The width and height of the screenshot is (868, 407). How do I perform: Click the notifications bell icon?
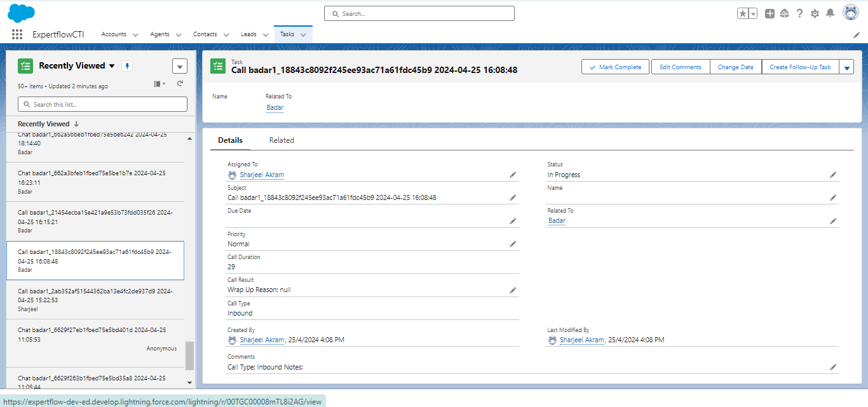point(830,13)
